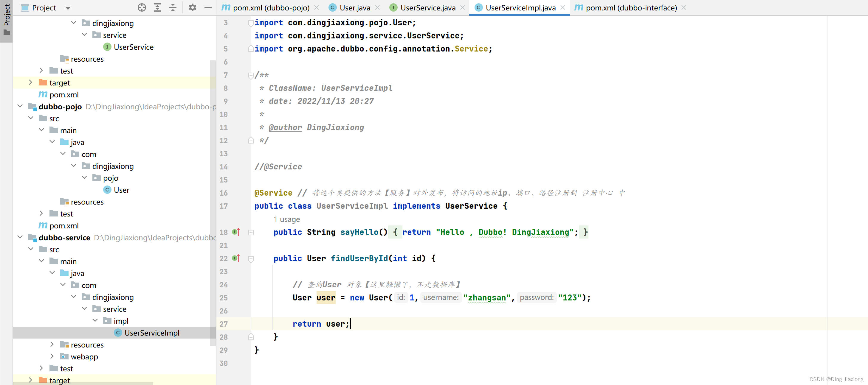
Task: Close the UserServiceImpl.java tab
Action: click(563, 7)
